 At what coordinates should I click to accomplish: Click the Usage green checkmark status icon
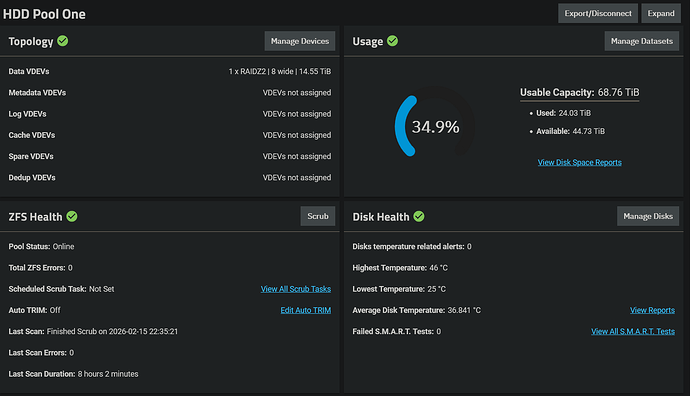393,41
